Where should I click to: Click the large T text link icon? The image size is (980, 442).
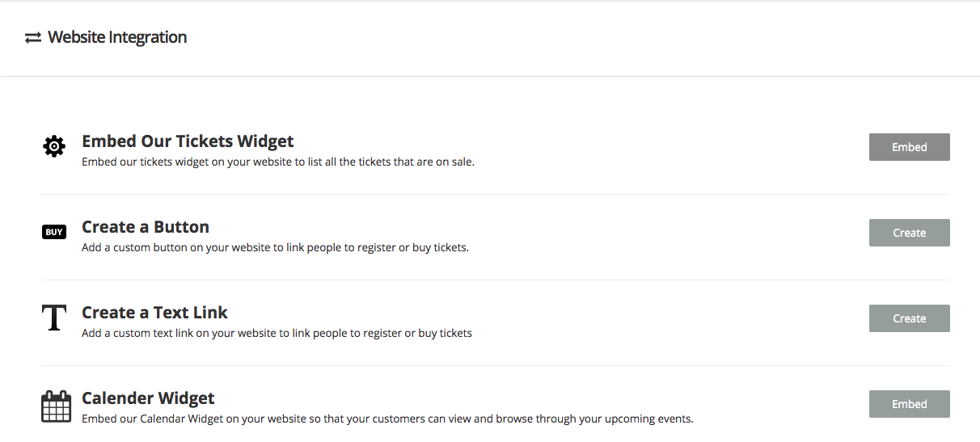53,318
